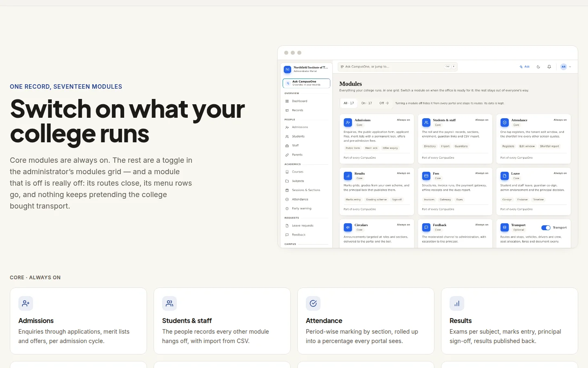
Task: Click the Students & staff icon in the Core card row
Action: pos(169,303)
